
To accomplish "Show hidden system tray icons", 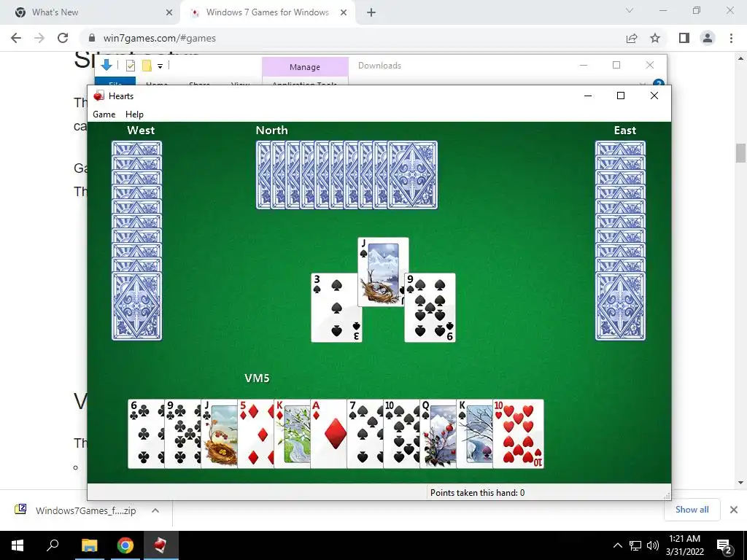I will point(617,545).
